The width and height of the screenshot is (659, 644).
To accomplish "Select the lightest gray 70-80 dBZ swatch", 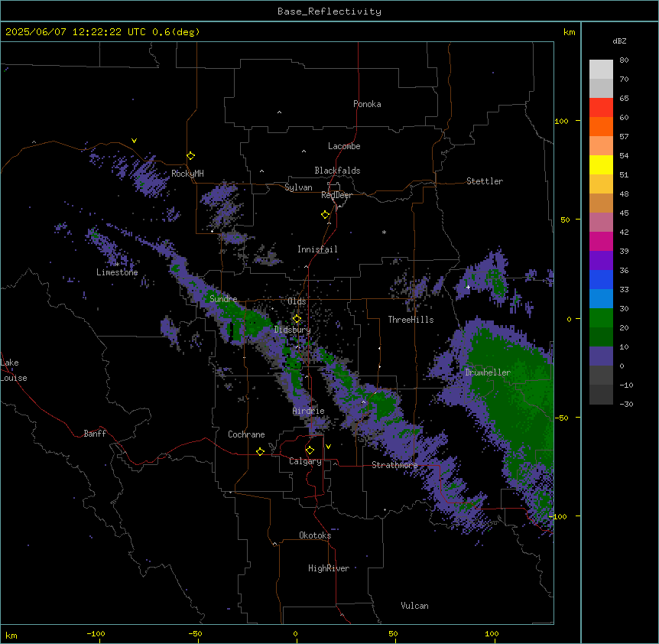I will coord(601,70).
